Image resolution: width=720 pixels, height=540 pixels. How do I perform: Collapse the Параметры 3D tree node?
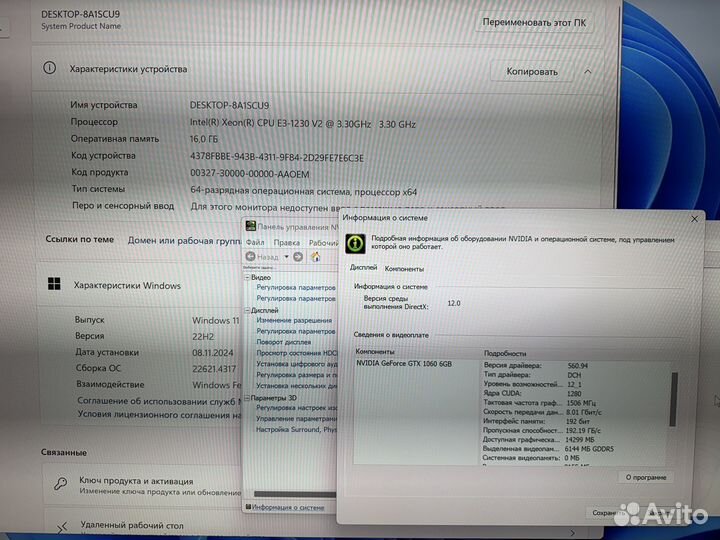coord(247,398)
